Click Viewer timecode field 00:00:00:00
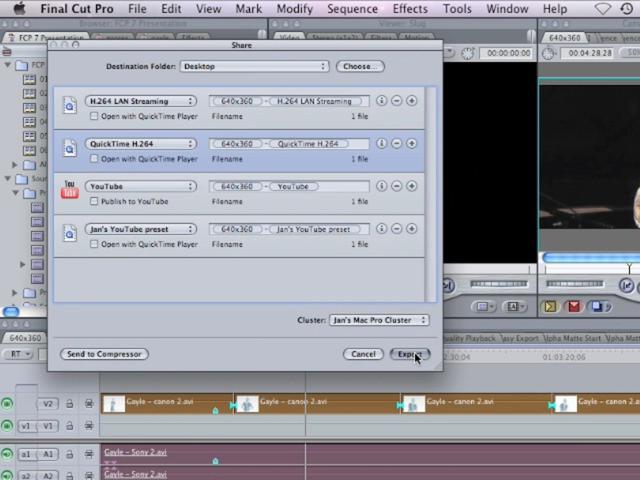The image size is (640, 480). pyautogui.click(x=508, y=53)
